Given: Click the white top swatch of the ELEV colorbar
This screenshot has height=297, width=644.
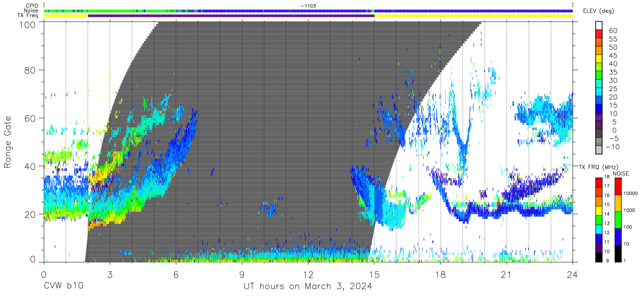Looking at the screenshot, I should [x=599, y=26].
